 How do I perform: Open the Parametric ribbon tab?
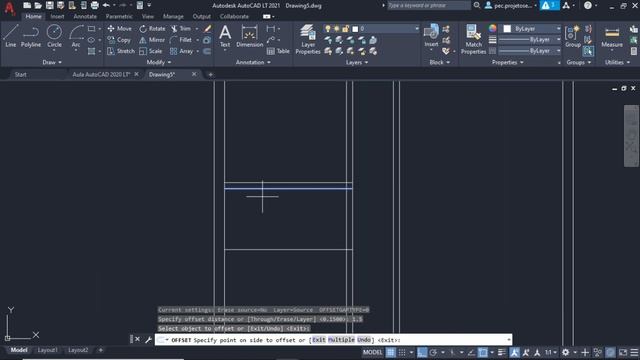pyautogui.click(x=119, y=17)
